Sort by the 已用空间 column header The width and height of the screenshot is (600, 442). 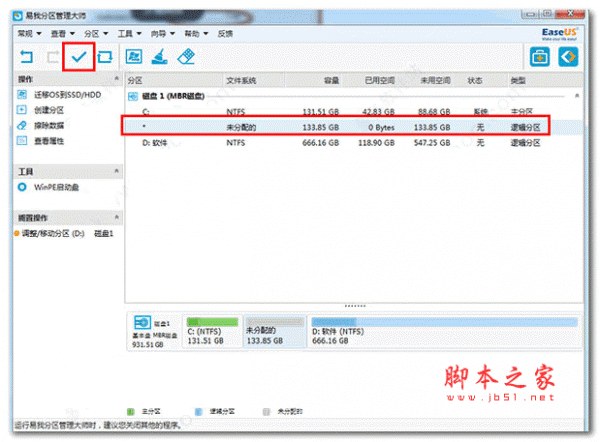[369, 80]
